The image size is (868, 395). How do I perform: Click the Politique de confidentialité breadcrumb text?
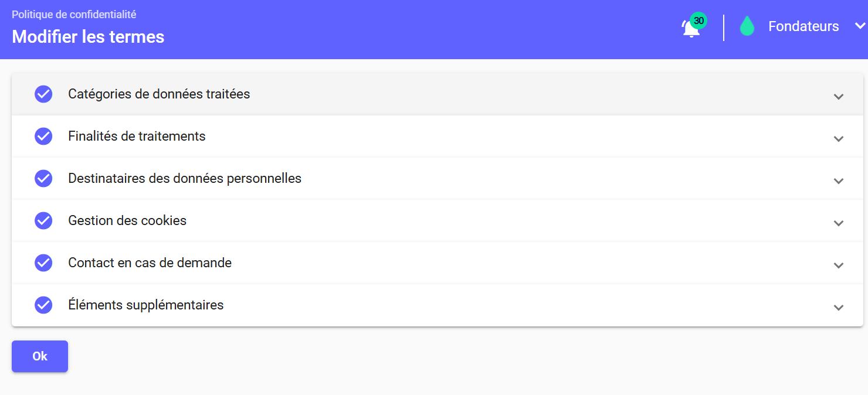[x=74, y=15]
